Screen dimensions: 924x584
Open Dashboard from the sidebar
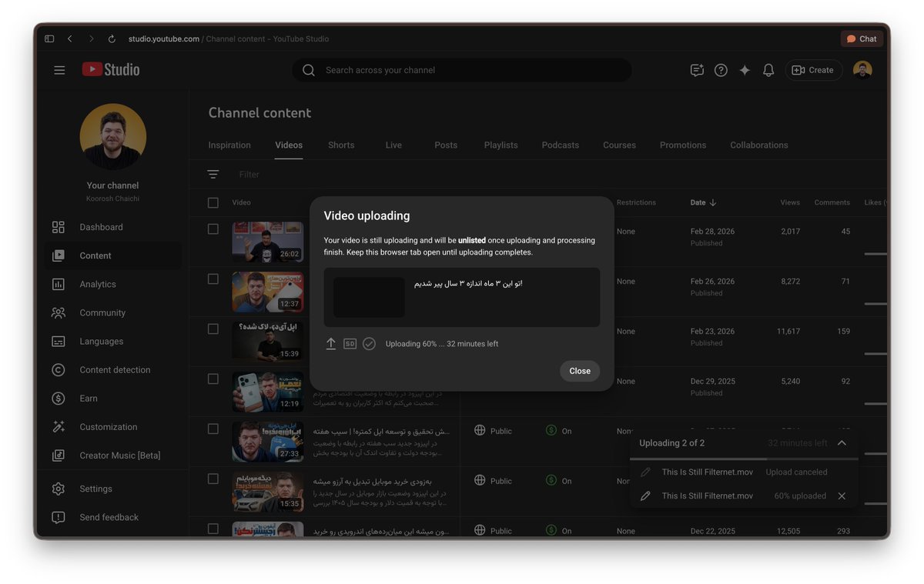[112, 227]
